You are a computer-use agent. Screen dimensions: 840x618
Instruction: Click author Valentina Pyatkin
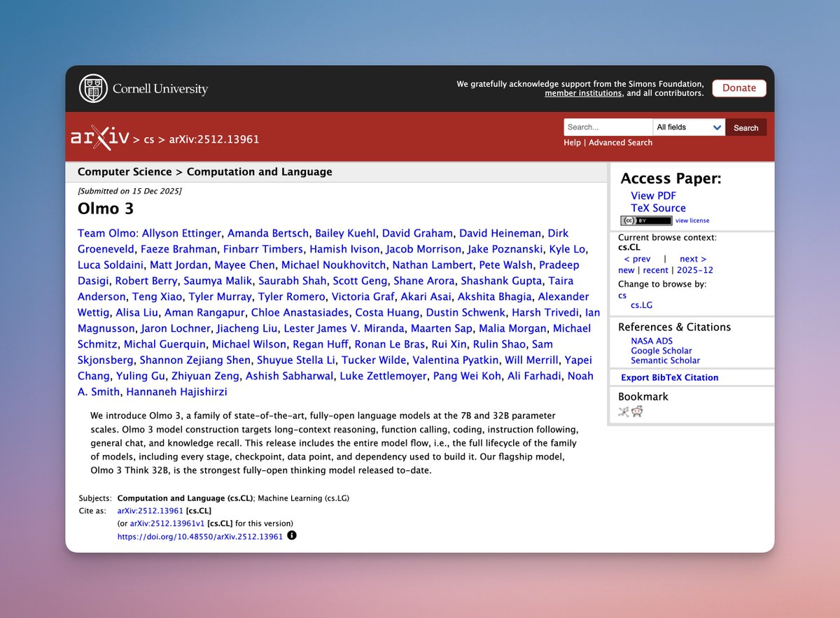tap(456, 360)
